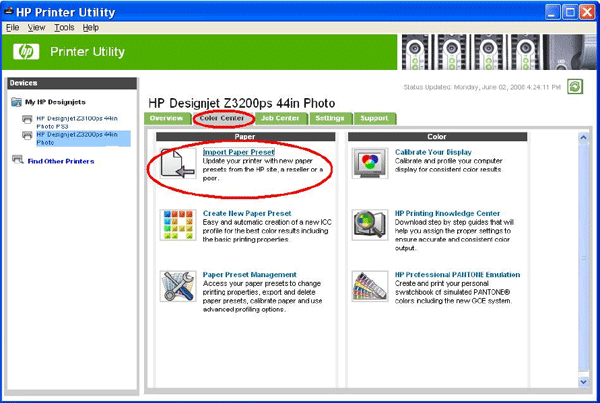Image resolution: width=600 pixels, height=403 pixels.
Task: Open the Tools menu
Action: coord(64,28)
